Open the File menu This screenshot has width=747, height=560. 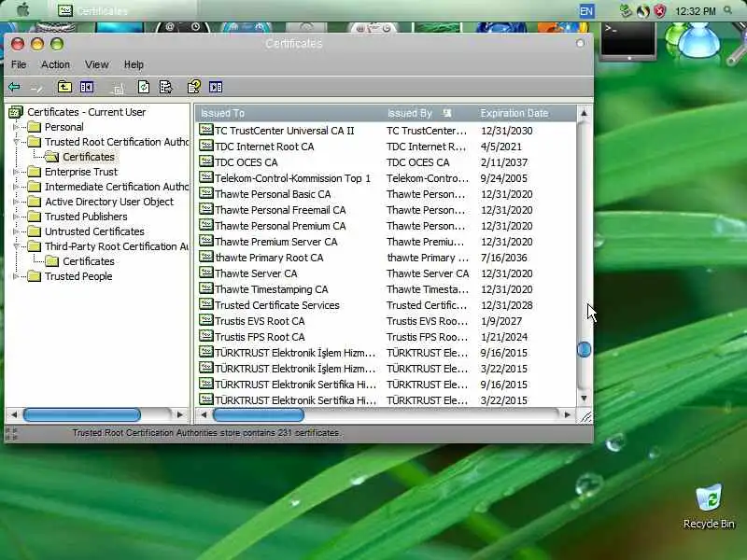pos(19,64)
